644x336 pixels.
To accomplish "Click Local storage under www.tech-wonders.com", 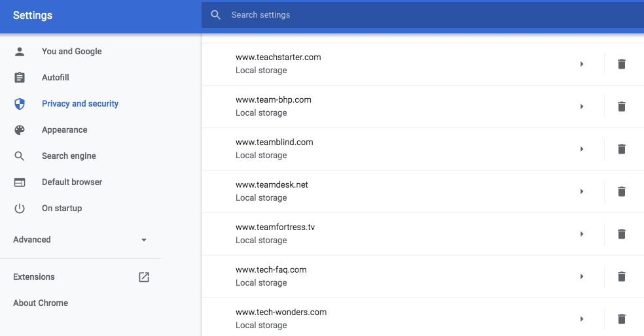I will (x=261, y=326).
